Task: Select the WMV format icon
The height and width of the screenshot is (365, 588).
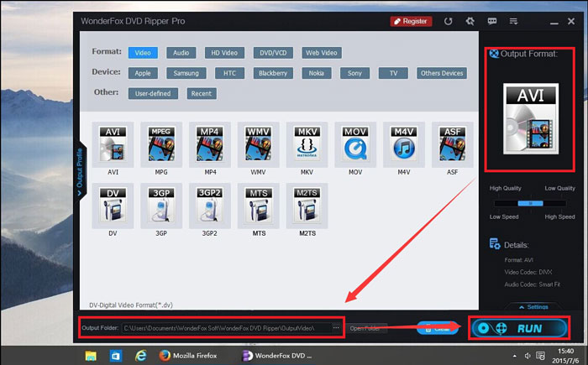Action: (259, 144)
